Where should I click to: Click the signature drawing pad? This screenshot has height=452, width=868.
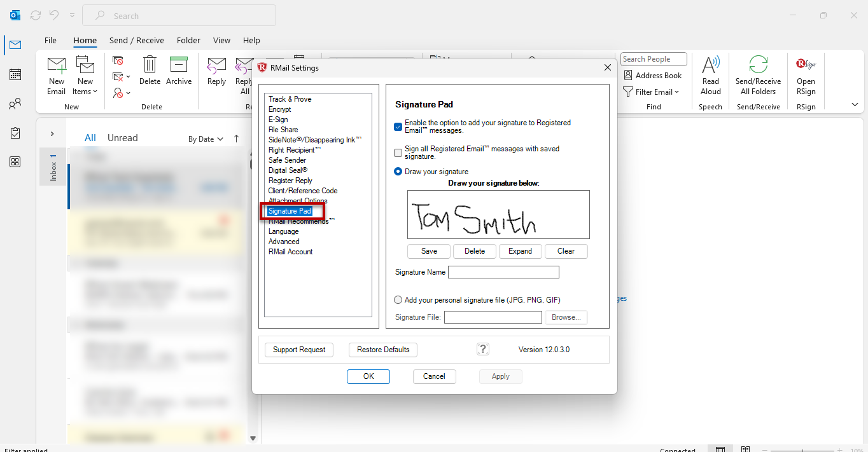tap(498, 215)
